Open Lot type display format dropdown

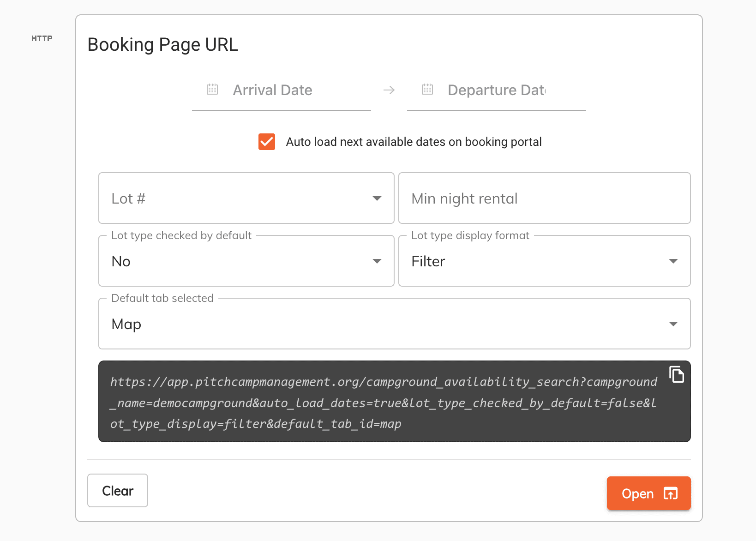tap(545, 261)
